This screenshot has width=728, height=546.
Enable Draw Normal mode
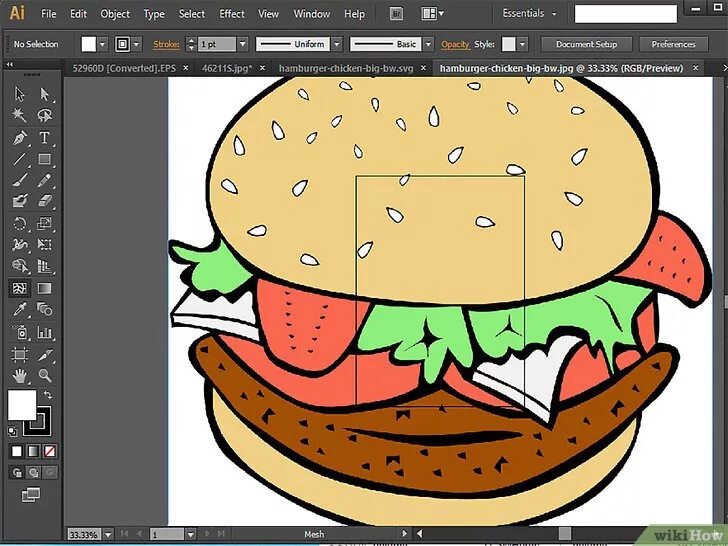click(17, 473)
